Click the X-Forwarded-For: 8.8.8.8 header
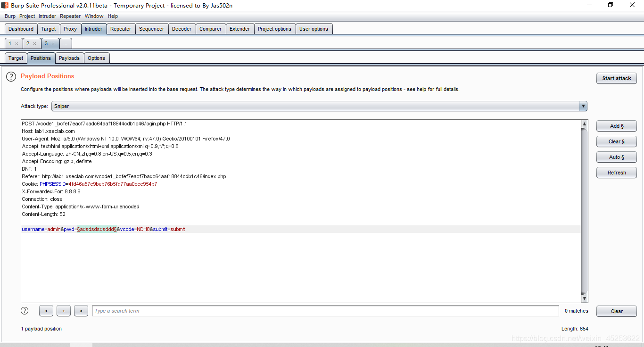Image resolution: width=644 pixels, height=347 pixels. coord(51,191)
